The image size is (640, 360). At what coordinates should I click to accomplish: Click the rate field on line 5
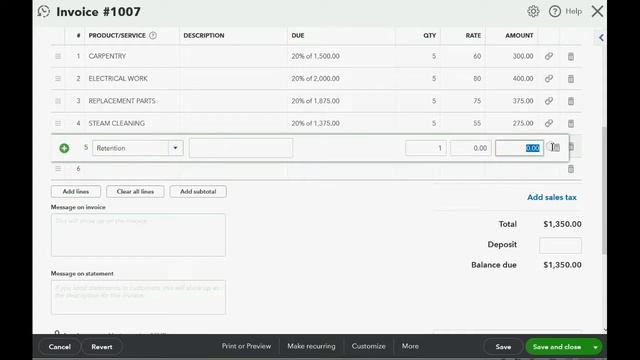(x=471, y=148)
